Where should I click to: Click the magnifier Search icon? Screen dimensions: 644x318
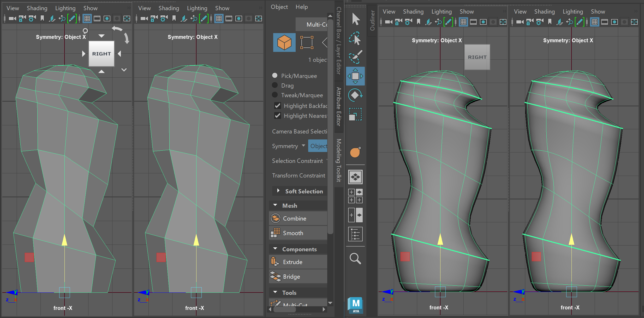(355, 258)
